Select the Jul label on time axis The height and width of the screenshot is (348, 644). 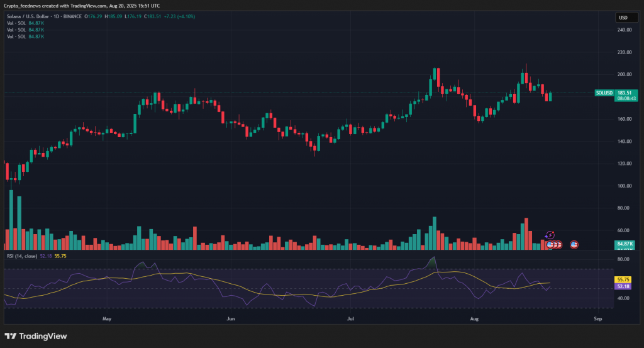click(x=350, y=319)
